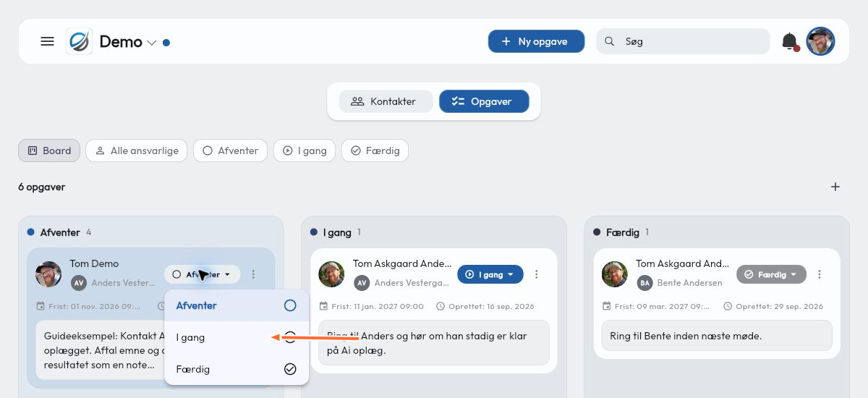Click the Afventer column header
Image resolution: width=868 pixels, height=398 pixels.
pyautogui.click(x=60, y=232)
